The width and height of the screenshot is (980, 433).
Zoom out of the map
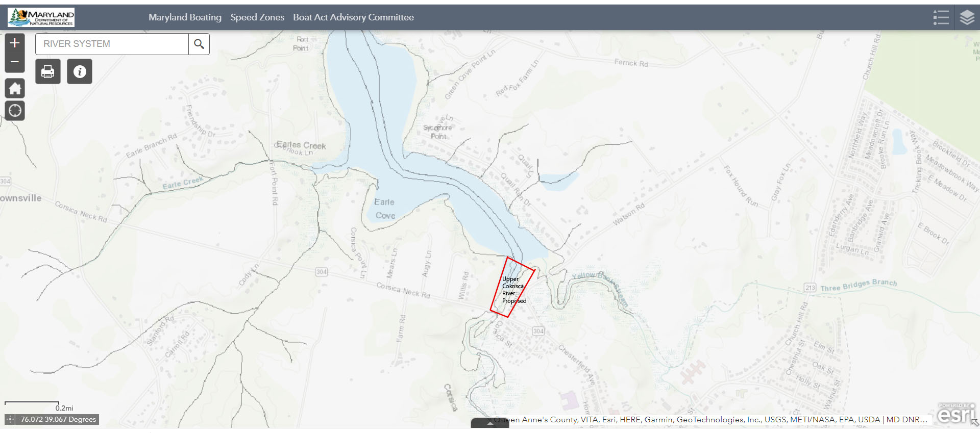tap(15, 62)
